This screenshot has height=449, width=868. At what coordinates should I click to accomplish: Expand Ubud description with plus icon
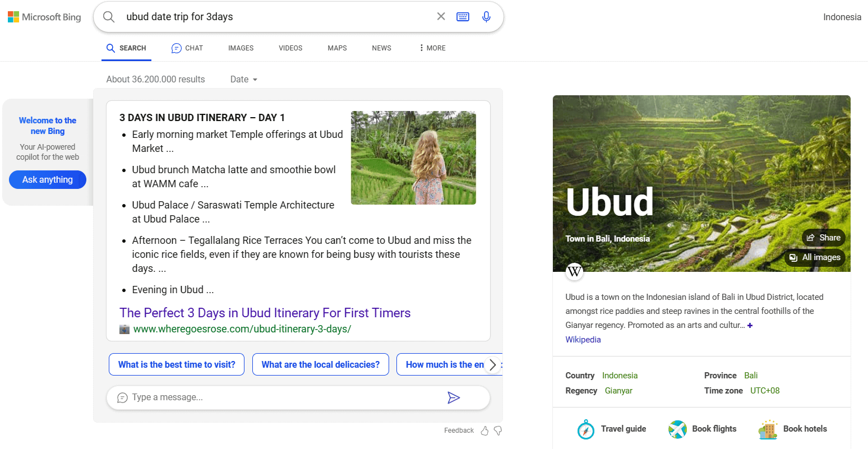pyautogui.click(x=750, y=326)
